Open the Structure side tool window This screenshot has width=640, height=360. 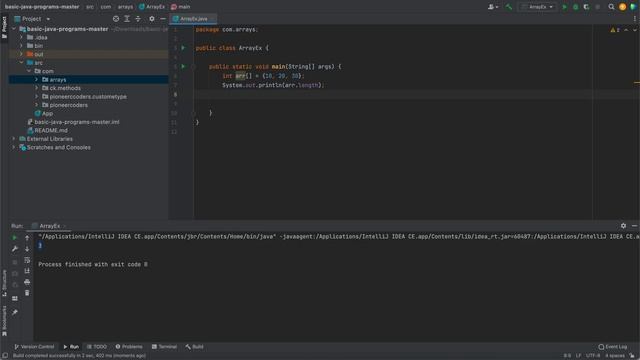(x=4, y=282)
